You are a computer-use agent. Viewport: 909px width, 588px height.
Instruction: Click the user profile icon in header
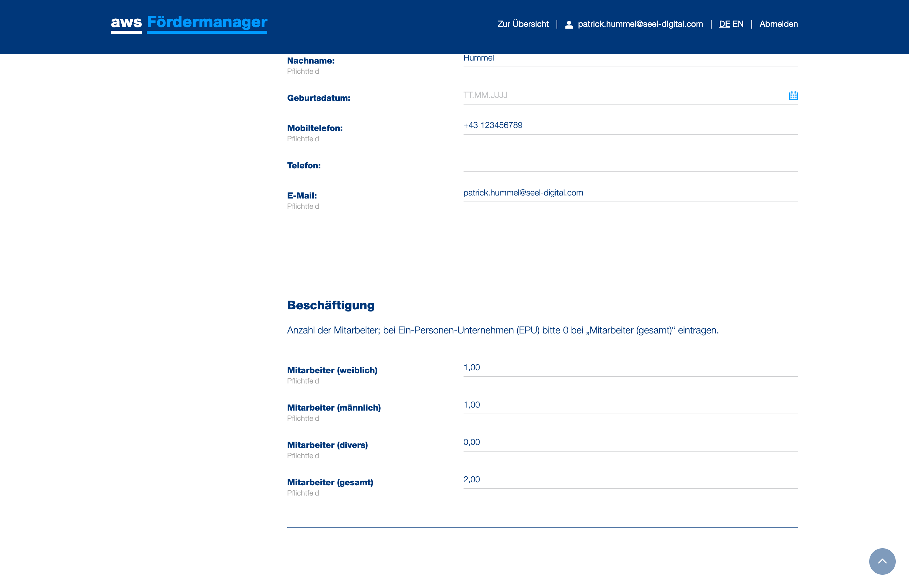569,24
